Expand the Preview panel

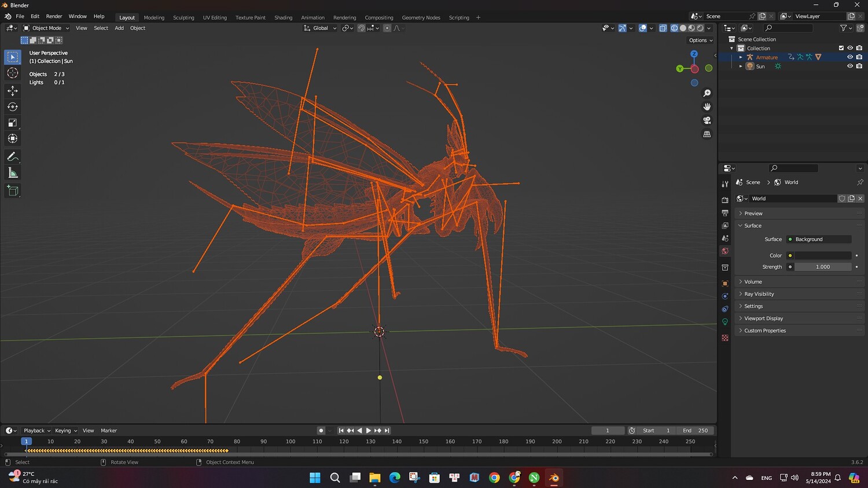pyautogui.click(x=799, y=214)
